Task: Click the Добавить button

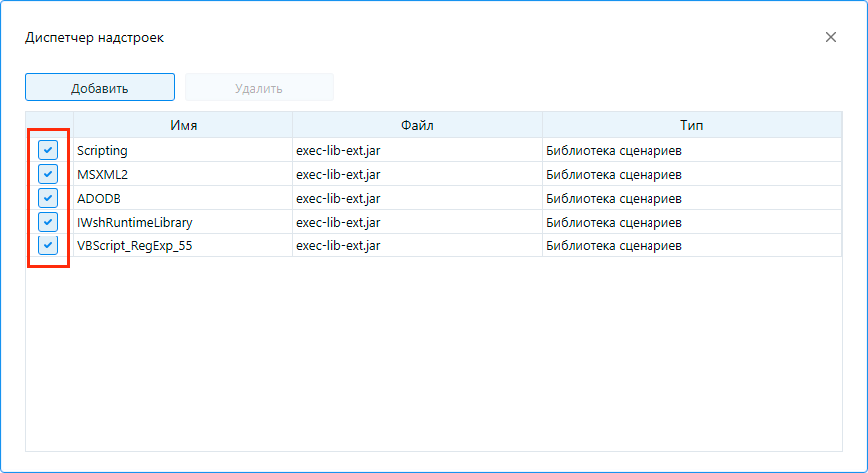Action: [x=100, y=87]
